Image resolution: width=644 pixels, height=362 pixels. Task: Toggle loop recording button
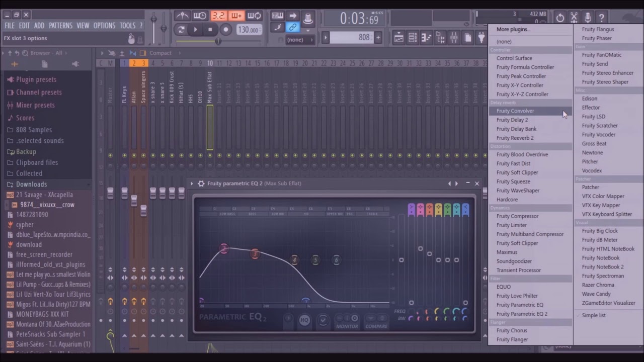(254, 16)
